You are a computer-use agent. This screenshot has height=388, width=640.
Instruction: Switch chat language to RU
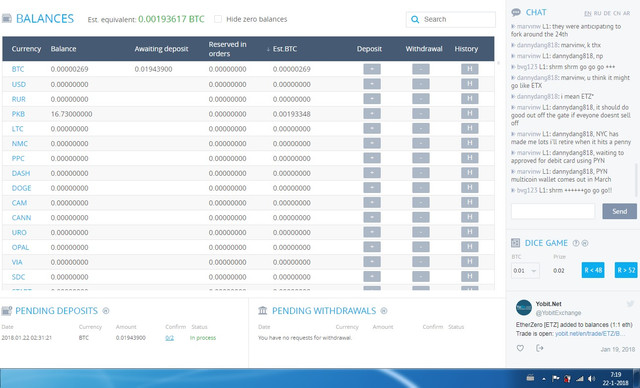[x=597, y=13]
